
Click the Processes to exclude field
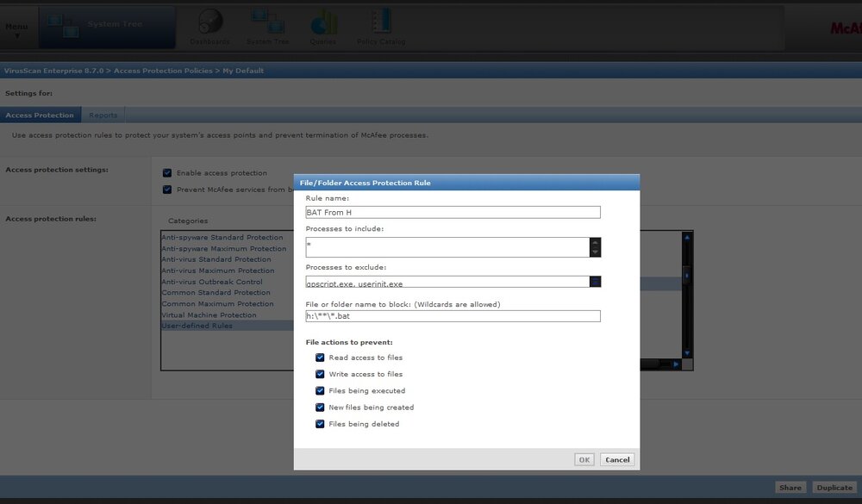coord(447,282)
